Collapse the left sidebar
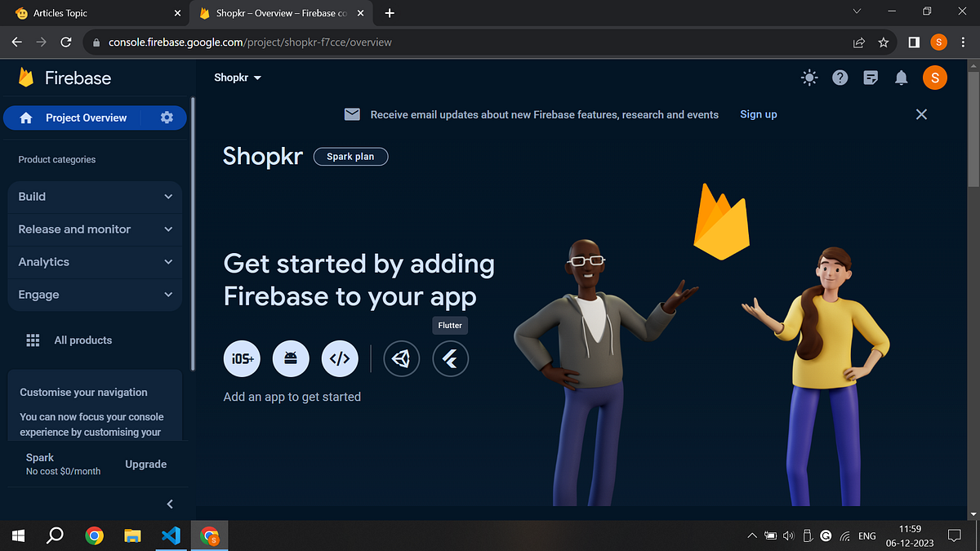The width and height of the screenshot is (980, 551). (x=169, y=504)
